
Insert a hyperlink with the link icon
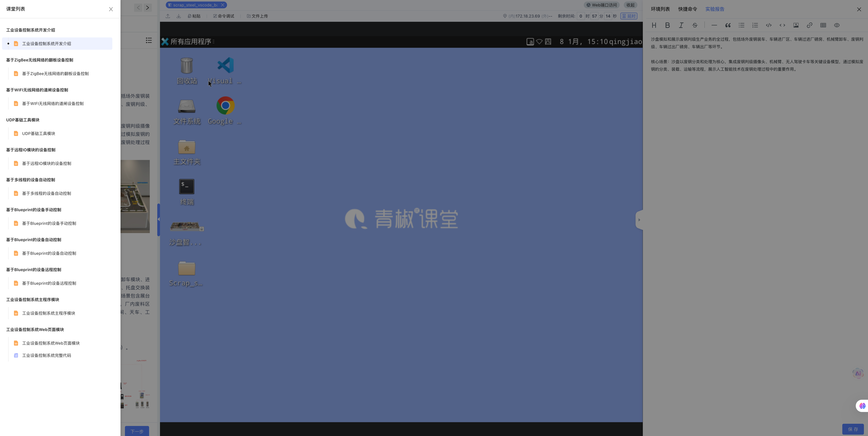point(809,25)
